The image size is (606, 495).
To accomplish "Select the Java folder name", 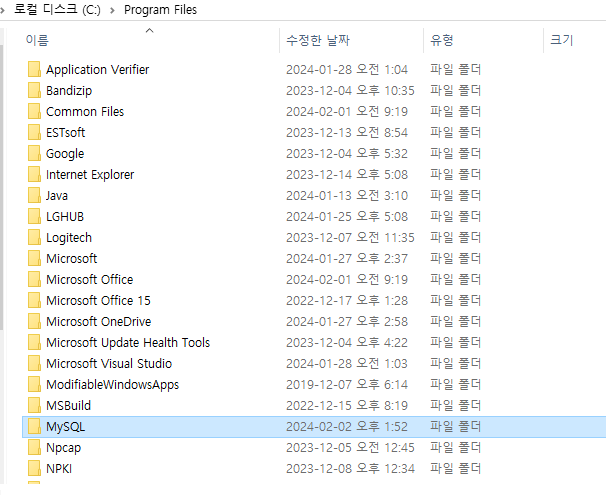I will [x=57, y=196].
